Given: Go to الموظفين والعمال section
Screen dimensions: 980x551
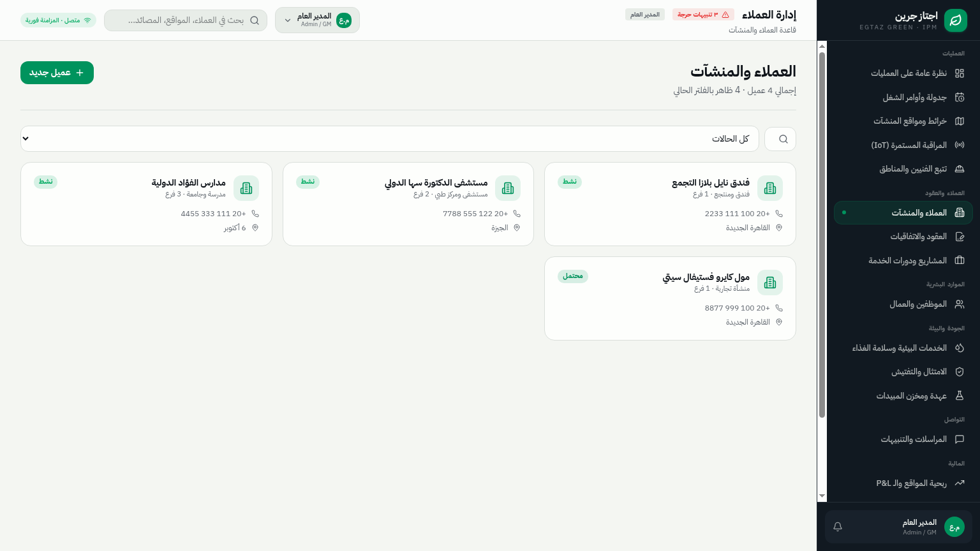Looking at the screenshot, I should (903, 304).
